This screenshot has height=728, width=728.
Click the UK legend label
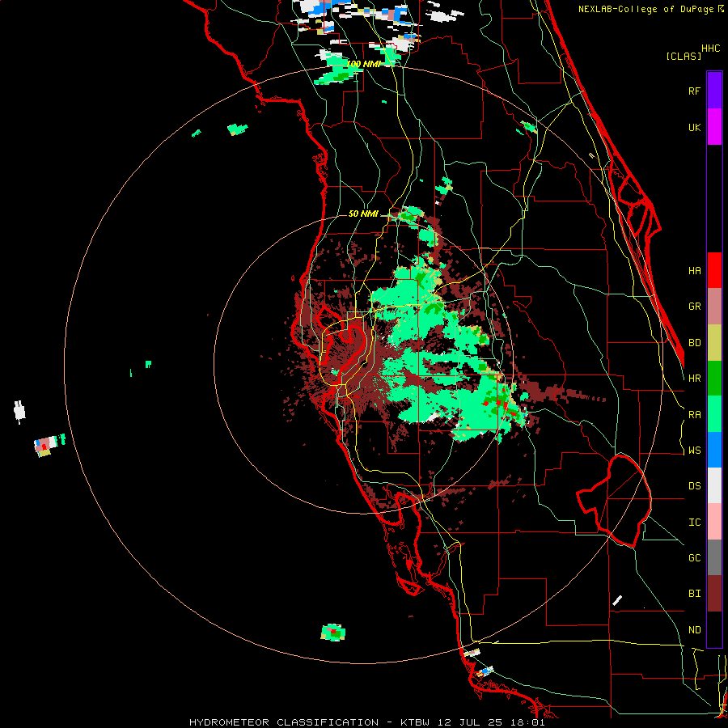click(x=694, y=127)
